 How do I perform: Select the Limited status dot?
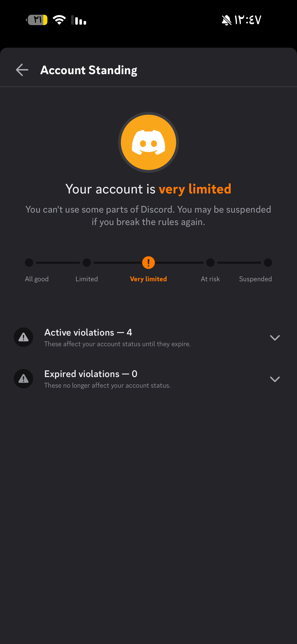(87, 263)
